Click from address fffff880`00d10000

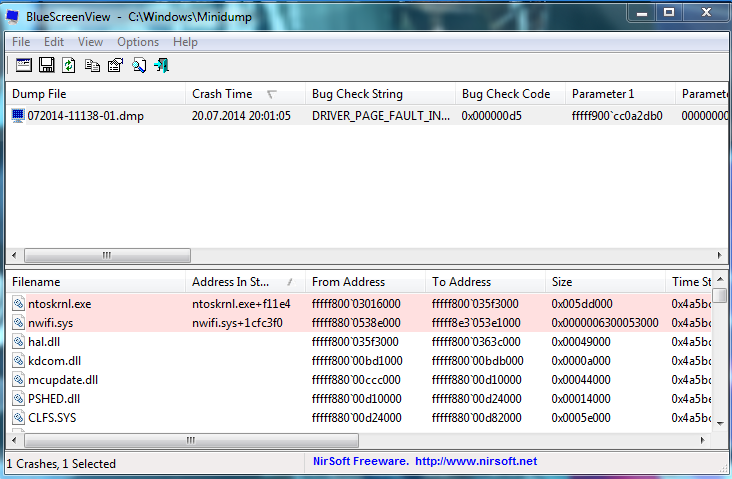[356, 399]
